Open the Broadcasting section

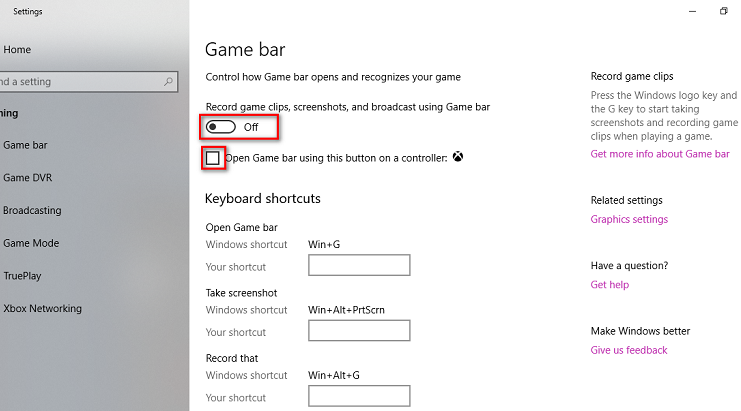coord(32,210)
